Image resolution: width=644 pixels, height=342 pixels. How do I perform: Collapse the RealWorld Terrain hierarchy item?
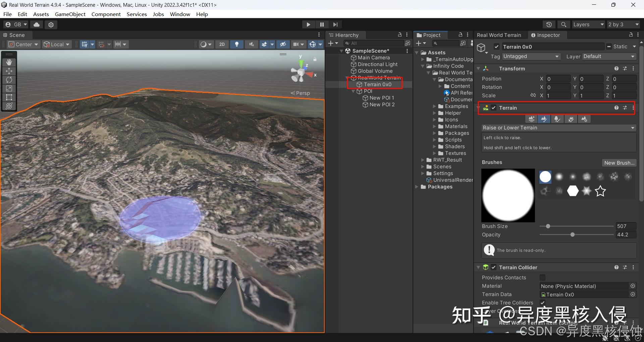347,78
